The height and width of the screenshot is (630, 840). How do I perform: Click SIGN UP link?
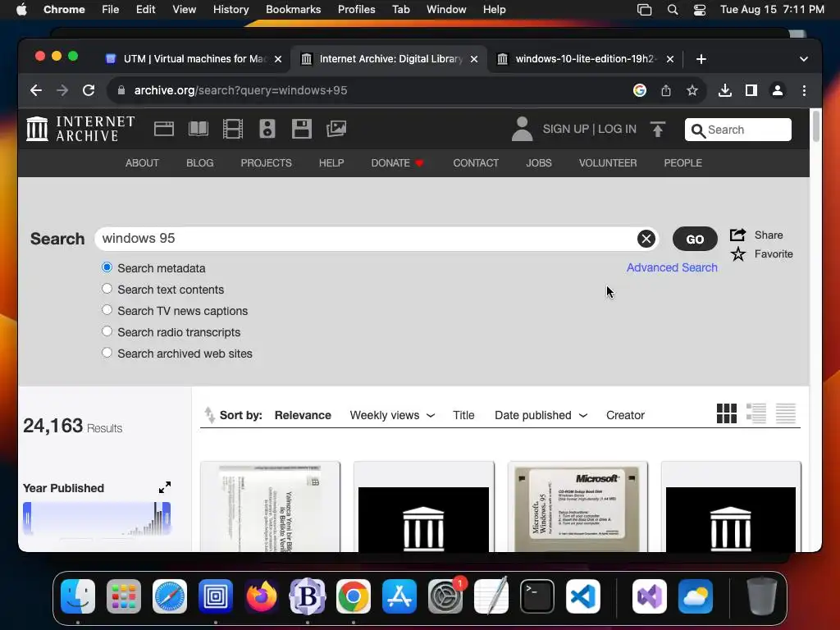click(x=566, y=129)
